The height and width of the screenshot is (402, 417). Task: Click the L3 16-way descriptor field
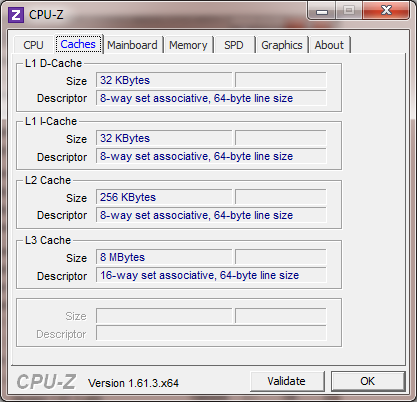pyautogui.click(x=211, y=275)
